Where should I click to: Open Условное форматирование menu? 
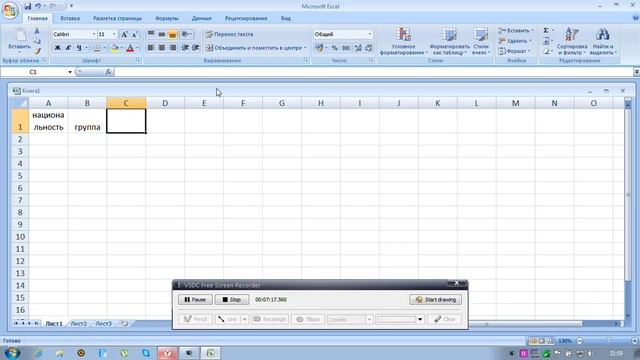point(403,41)
